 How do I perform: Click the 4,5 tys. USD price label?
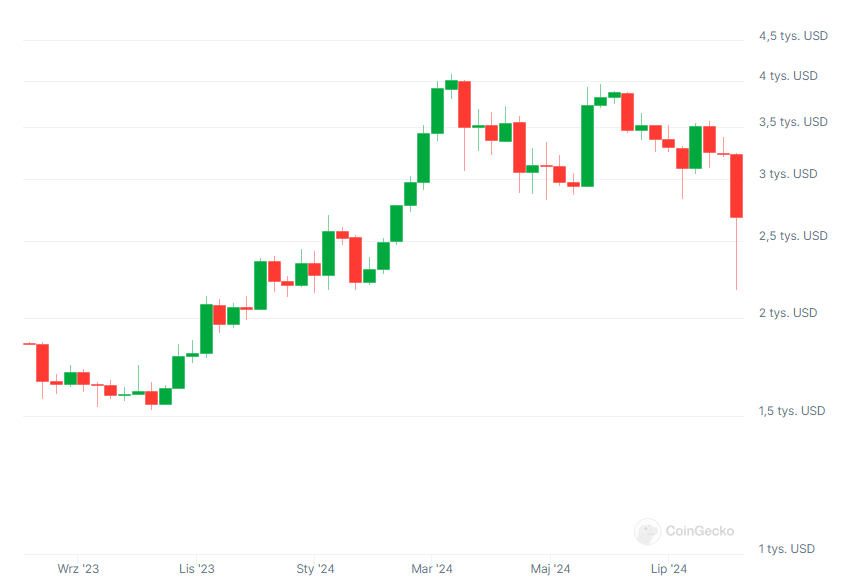pyautogui.click(x=793, y=36)
